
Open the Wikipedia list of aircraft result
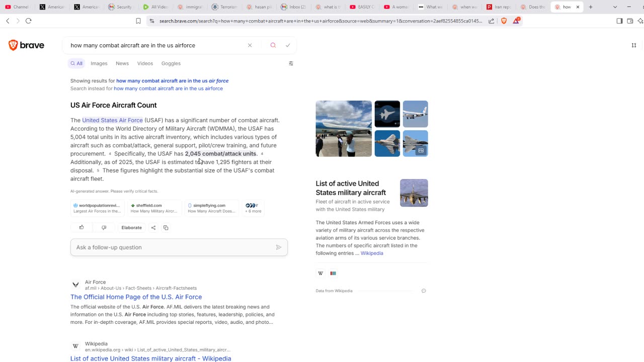pyautogui.click(x=150, y=358)
